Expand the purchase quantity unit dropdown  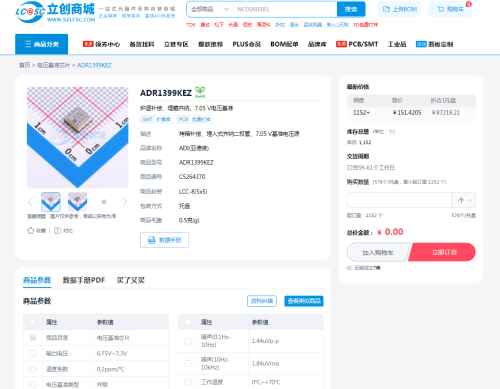(464, 200)
